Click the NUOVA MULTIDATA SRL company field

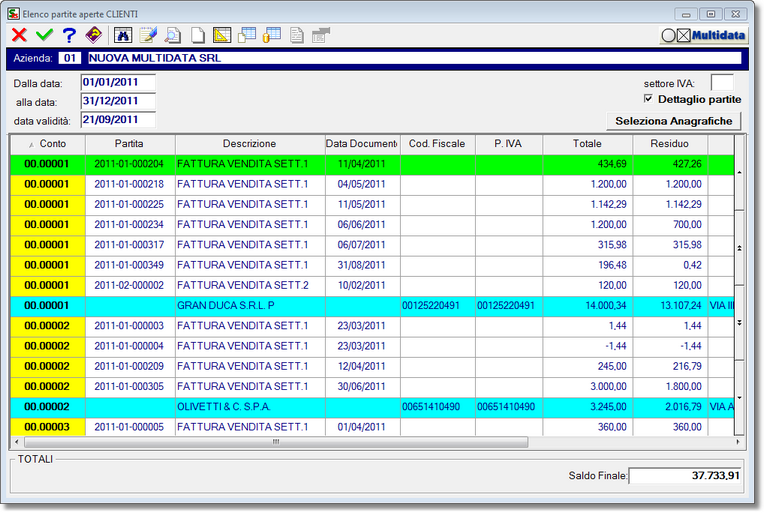click(x=414, y=58)
